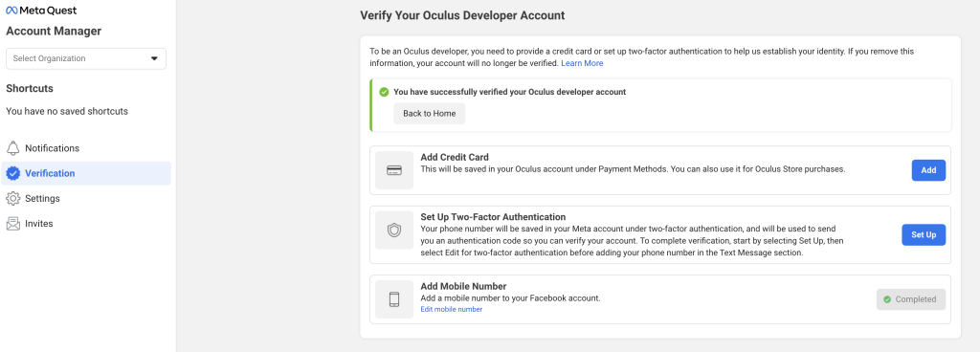Click the mobile phone icon tile
Viewport: 980px width, 352px height.
tap(394, 299)
